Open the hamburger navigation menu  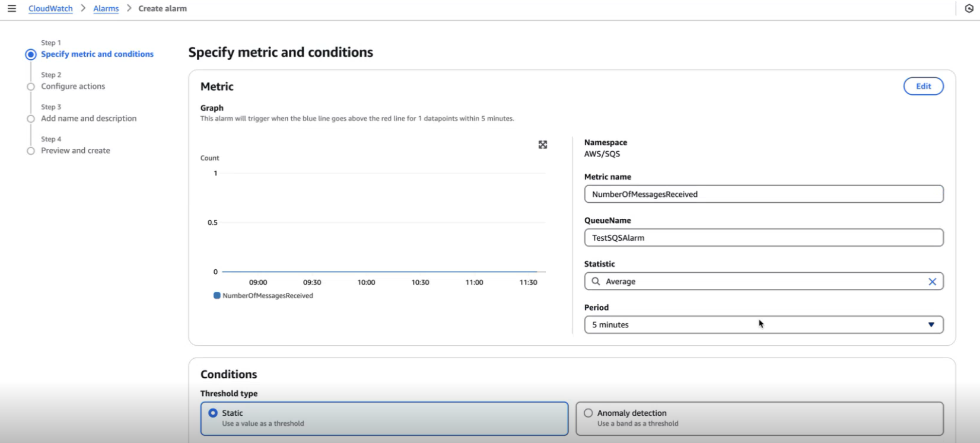12,8
